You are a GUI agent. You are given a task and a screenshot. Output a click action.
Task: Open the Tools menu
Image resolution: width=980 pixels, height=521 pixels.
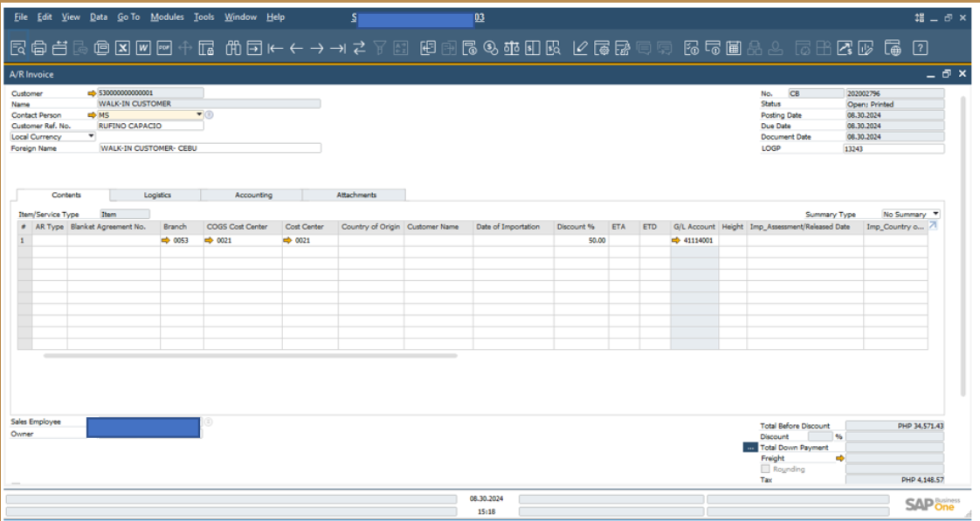(204, 17)
